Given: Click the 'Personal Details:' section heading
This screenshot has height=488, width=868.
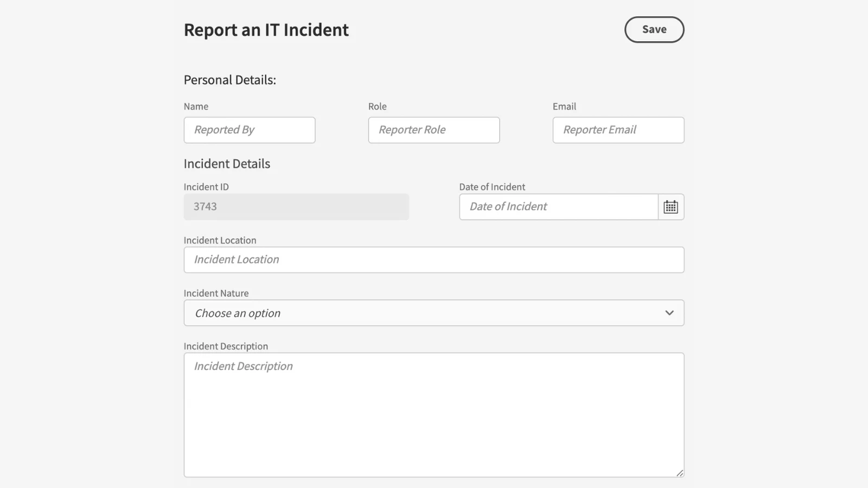Looking at the screenshot, I should point(230,80).
